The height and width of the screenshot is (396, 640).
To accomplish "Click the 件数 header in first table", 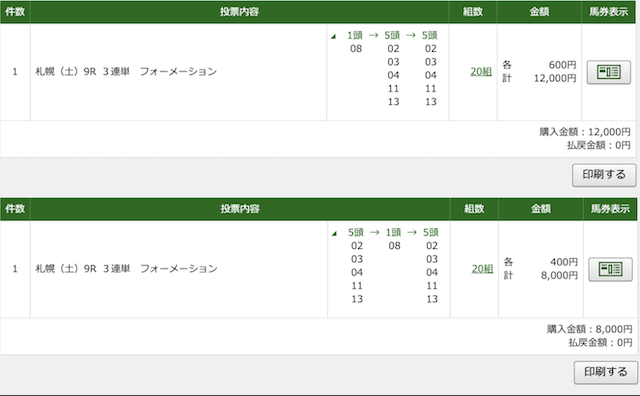I will click(x=15, y=12).
